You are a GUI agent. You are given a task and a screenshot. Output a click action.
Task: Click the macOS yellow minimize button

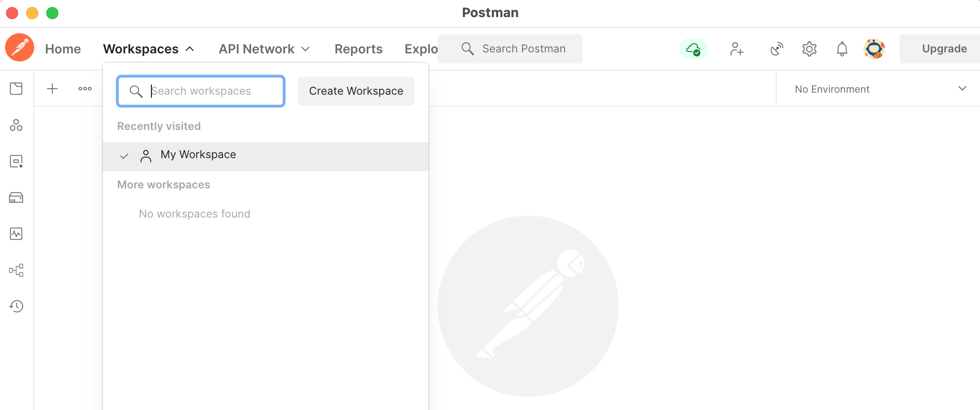[x=32, y=13]
